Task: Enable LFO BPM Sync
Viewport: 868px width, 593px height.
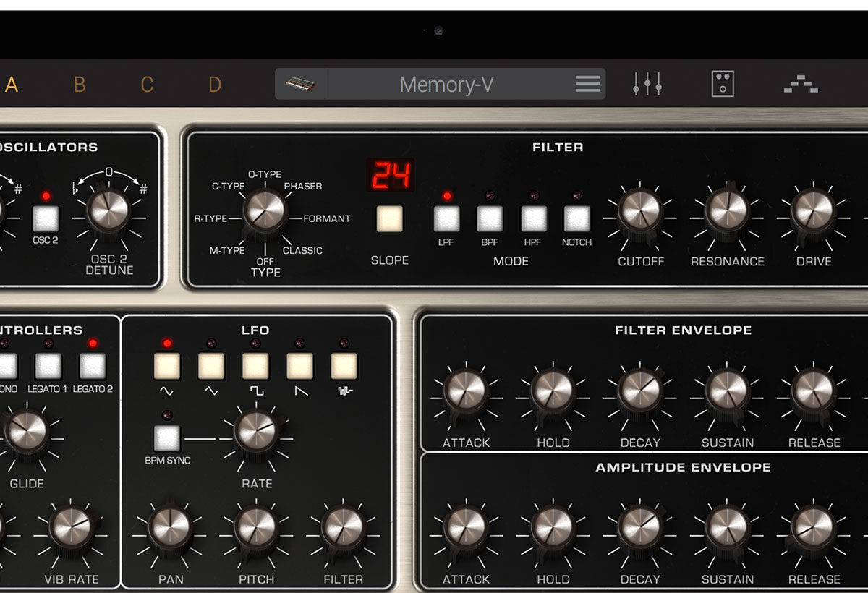Action: click(x=167, y=438)
